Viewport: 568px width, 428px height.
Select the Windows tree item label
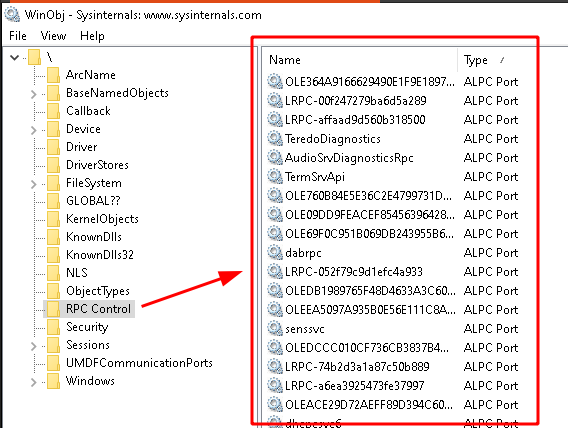coord(90,381)
